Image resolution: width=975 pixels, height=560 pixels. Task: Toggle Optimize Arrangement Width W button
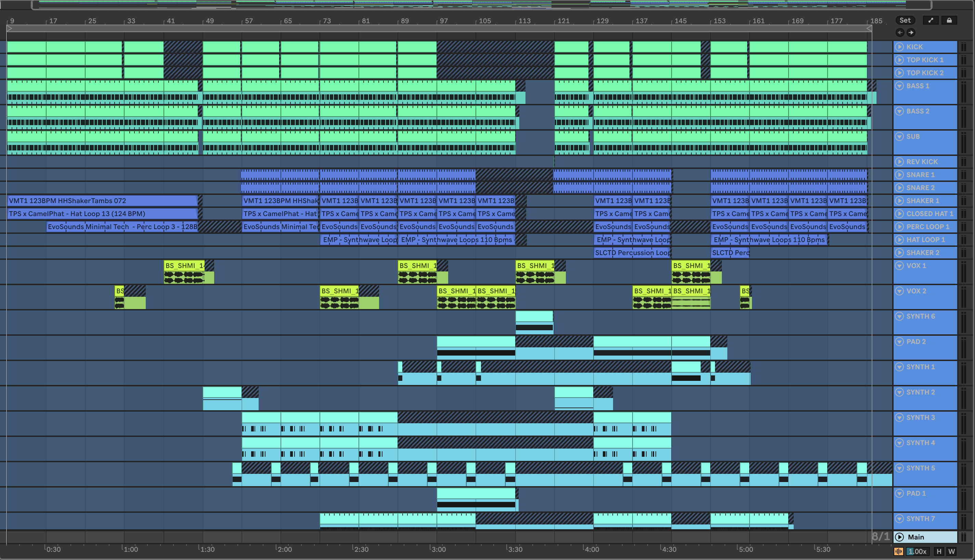coord(951,551)
